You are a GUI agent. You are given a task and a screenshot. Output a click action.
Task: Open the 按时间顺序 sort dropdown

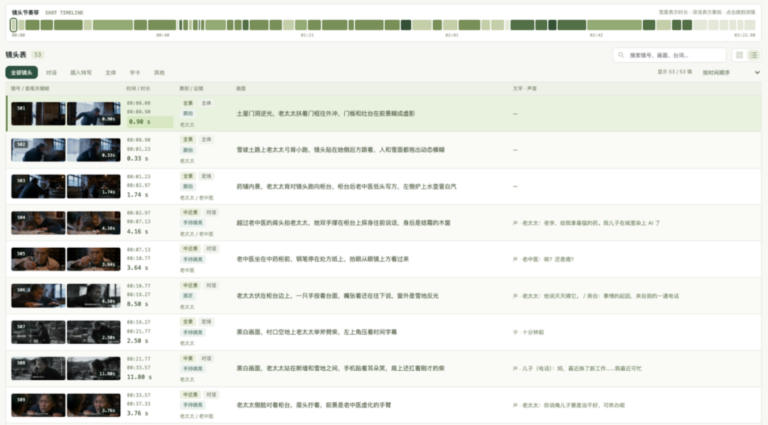pyautogui.click(x=731, y=72)
